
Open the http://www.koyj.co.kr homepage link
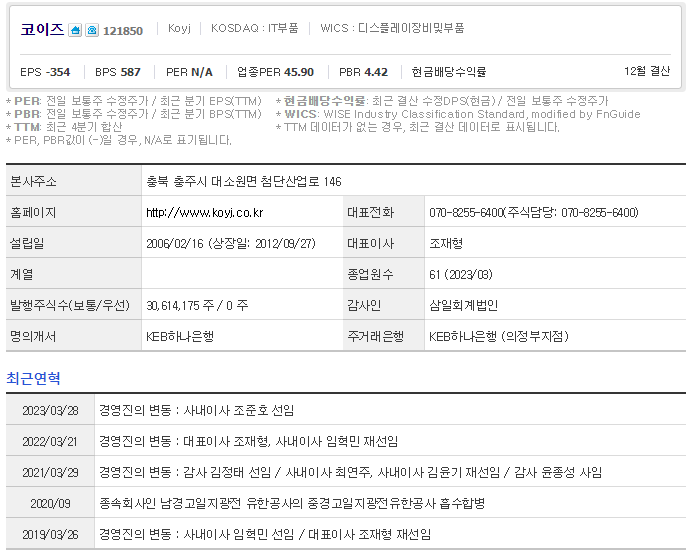pyautogui.click(x=205, y=213)
